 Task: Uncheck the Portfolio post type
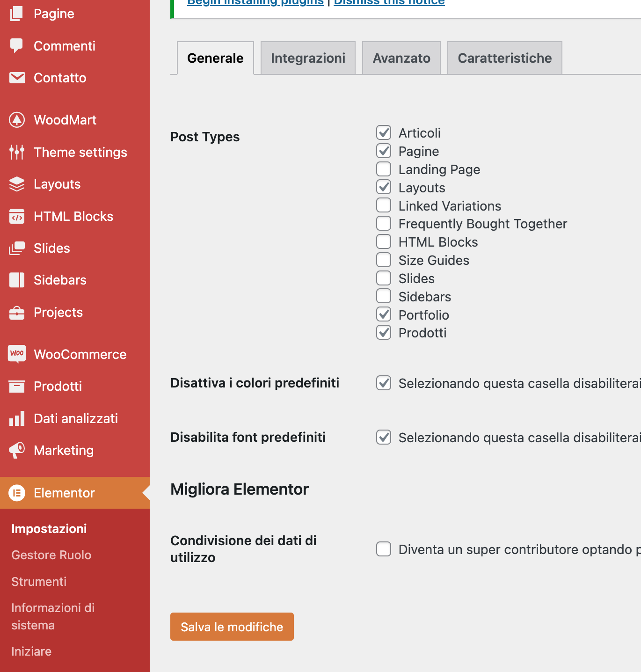(x=384, y=314)
